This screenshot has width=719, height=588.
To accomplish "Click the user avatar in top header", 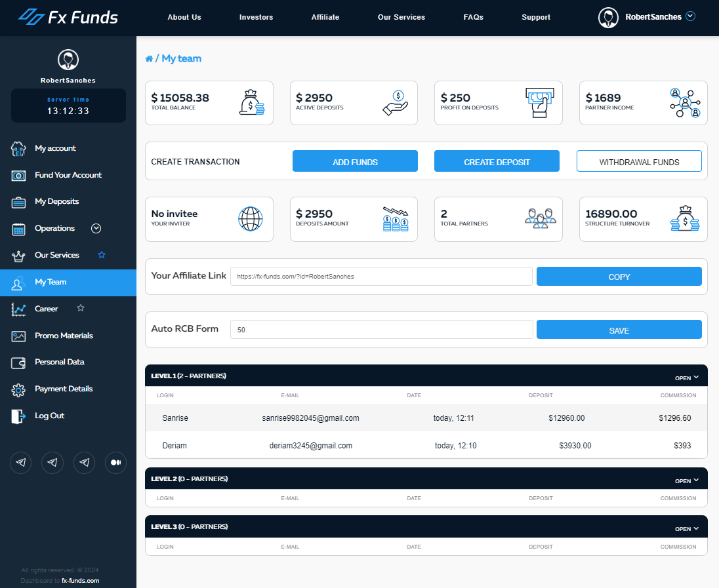I will [608, 18].
